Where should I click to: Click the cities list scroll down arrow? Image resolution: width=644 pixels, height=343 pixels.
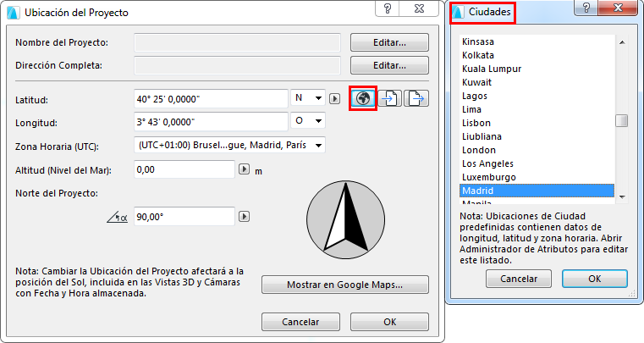[x=622, y=197]
